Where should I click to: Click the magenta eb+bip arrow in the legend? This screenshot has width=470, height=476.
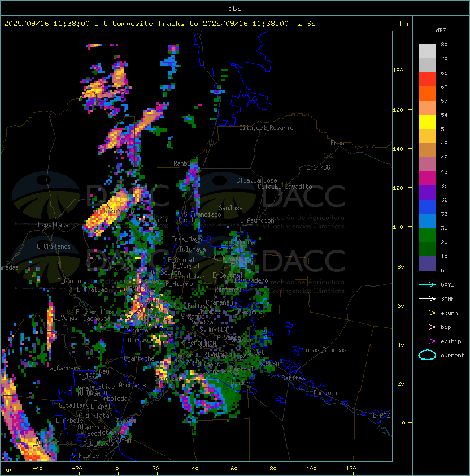point(427,341)
